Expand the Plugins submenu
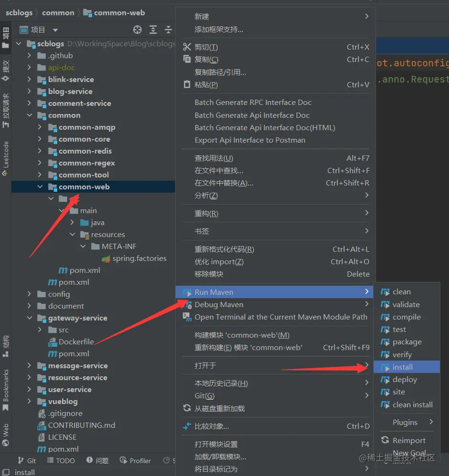This screenshot has height=476, width=449. [407, 422]
